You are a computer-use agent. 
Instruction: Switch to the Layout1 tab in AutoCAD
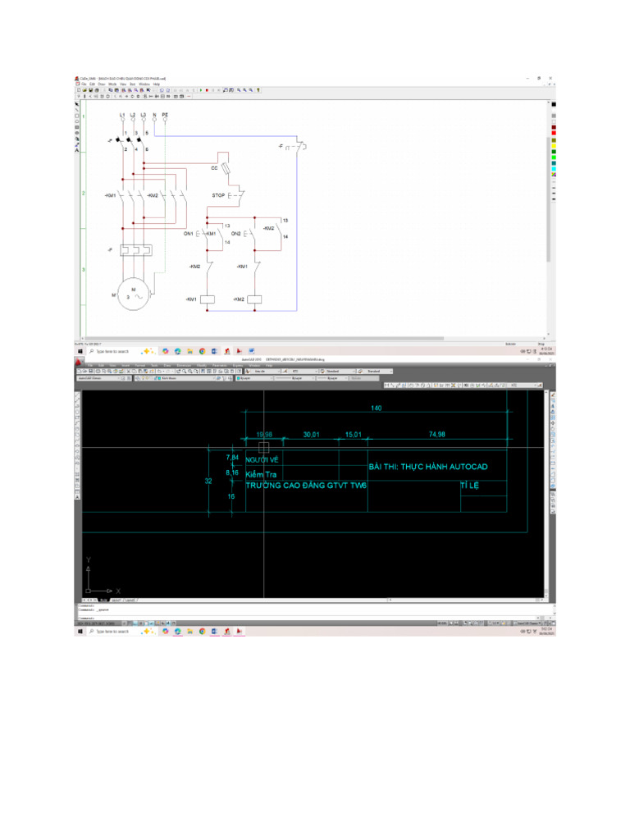[116, 600]
